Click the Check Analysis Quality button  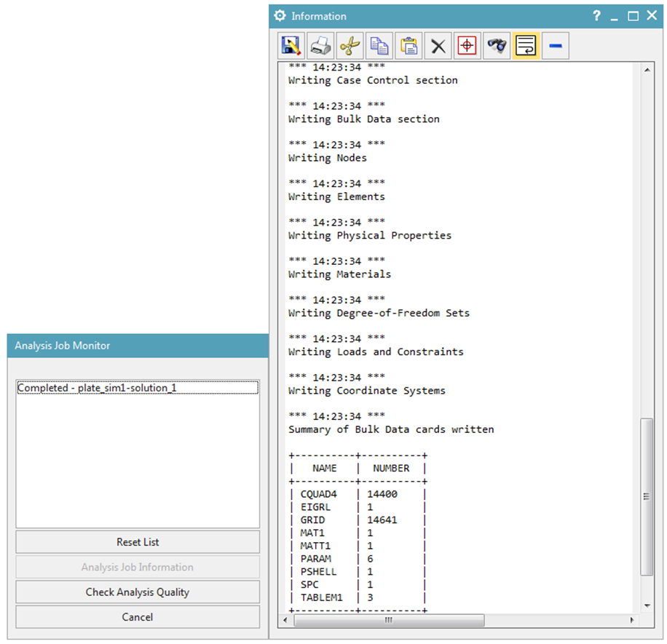click(138, 592)
